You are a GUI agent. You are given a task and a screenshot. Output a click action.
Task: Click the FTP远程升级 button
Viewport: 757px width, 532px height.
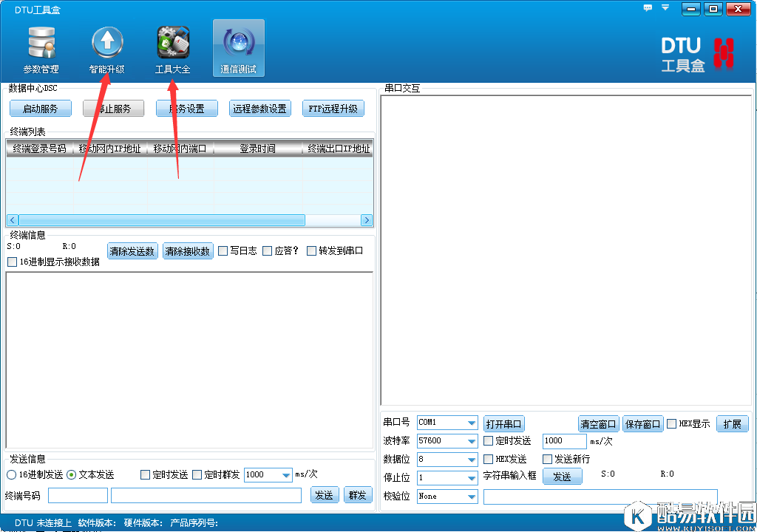pos(333,108)
